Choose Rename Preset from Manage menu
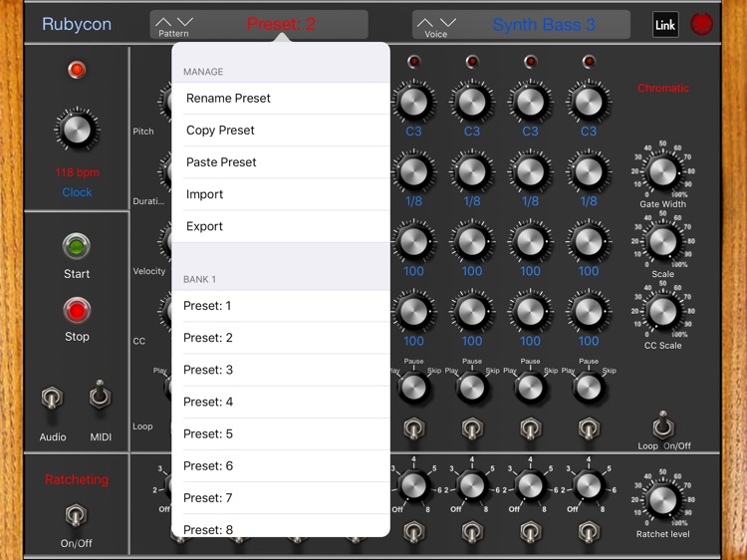Screen dimensions: 747x560 point(281,99)
